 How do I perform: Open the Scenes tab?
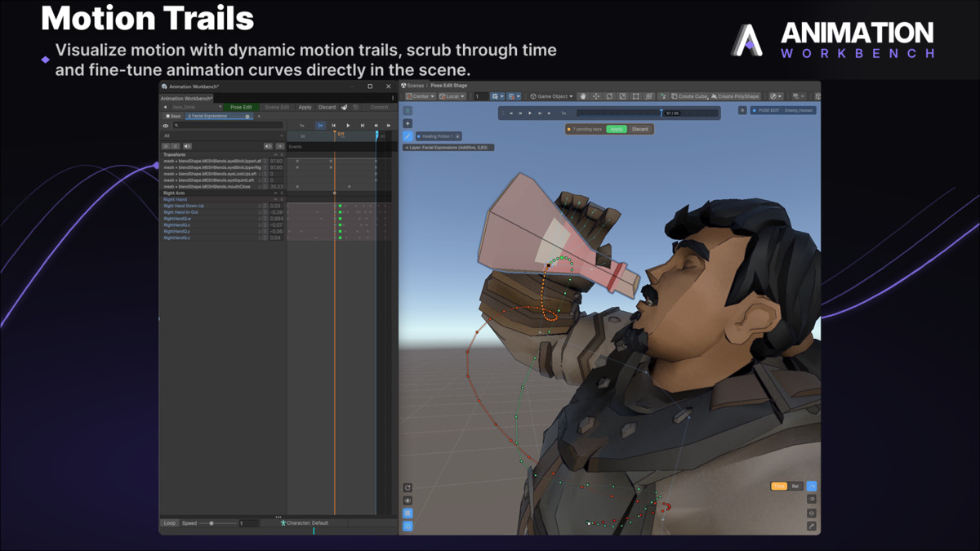click(x=412, y=85)
